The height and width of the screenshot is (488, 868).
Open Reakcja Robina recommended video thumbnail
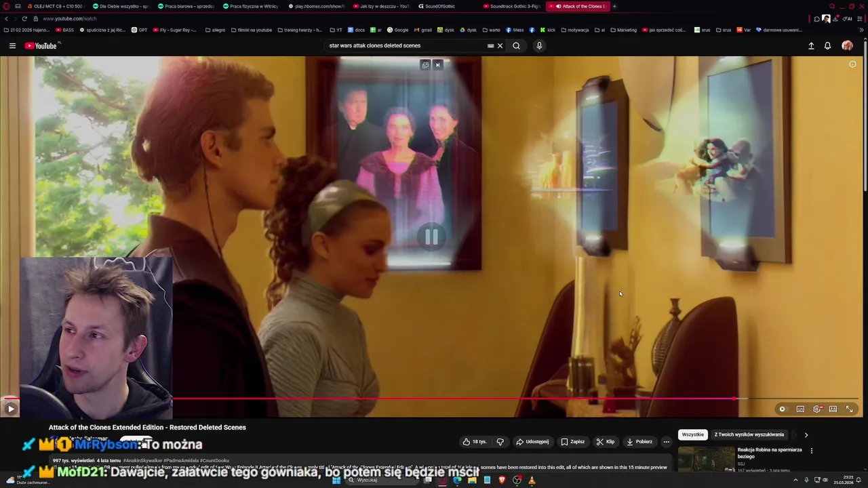tap(706, 459)
